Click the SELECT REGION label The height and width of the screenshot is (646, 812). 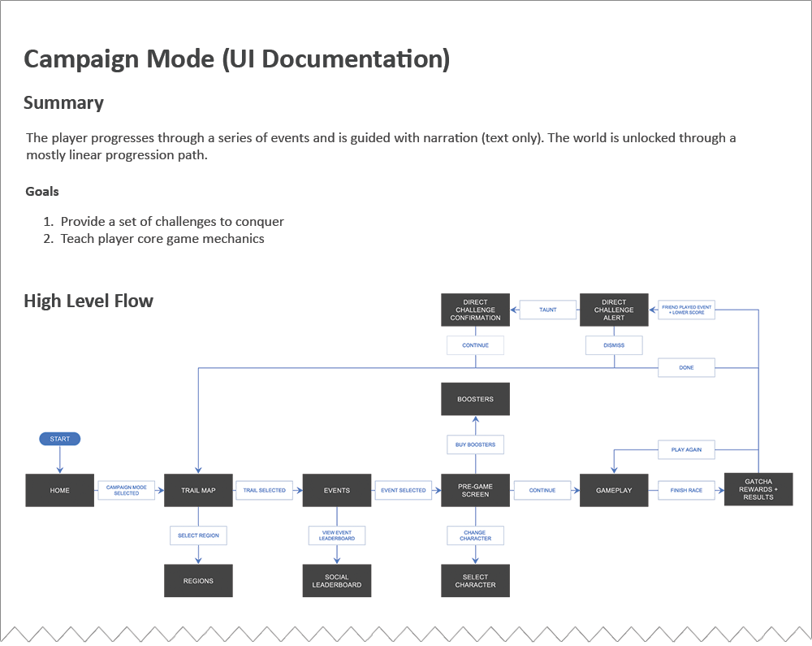click(x=198, y=535)
